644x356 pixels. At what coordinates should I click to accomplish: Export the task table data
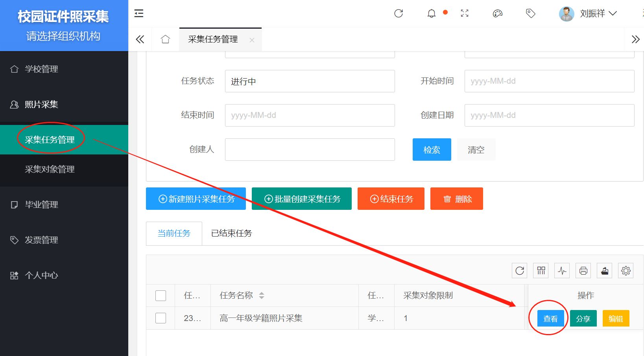(x=604, y=270)
